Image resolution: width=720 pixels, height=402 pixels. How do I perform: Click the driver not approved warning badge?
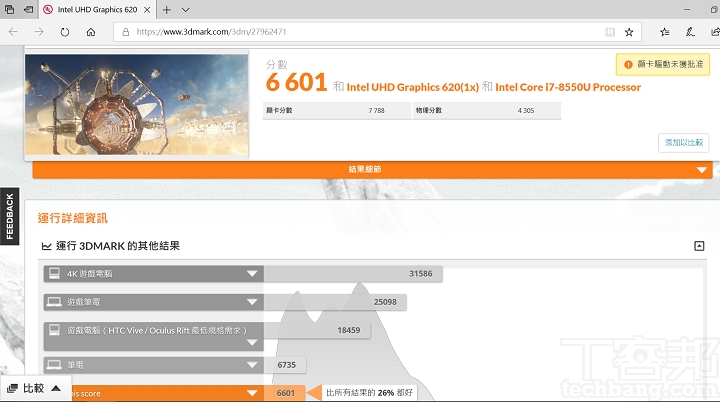point(663,65)
